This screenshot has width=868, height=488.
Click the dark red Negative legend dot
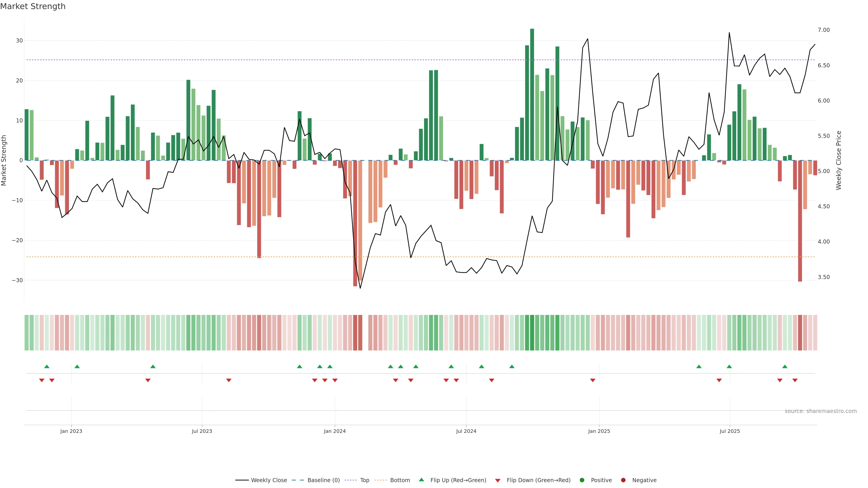(x=623, y=480)
